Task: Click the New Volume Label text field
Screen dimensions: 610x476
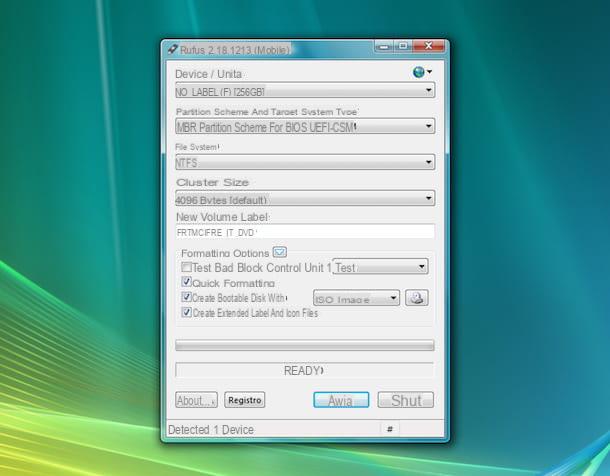Action: coord(305,232)
